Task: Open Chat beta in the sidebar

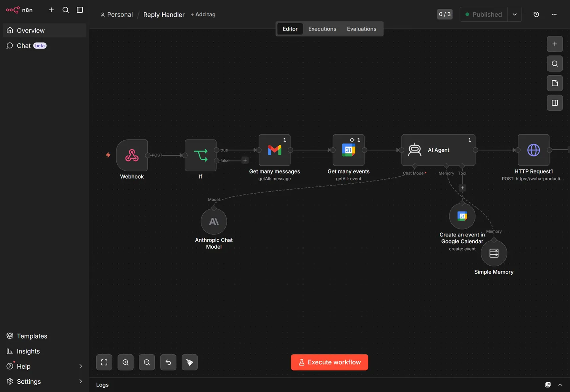Action: 44,46
